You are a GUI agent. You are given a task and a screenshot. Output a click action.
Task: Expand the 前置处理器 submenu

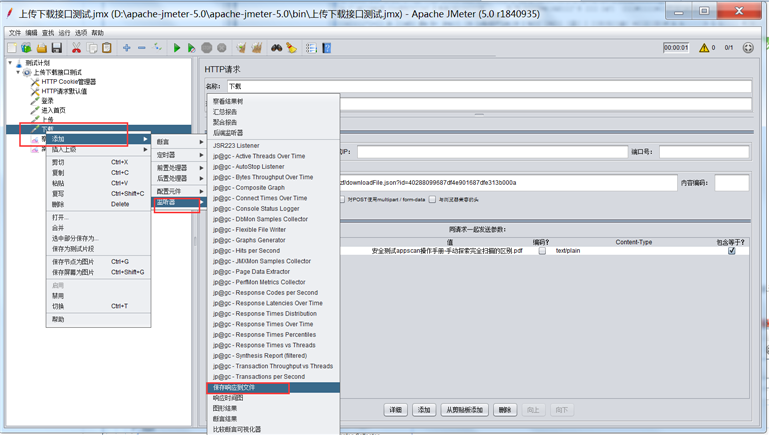coord(179,168)
